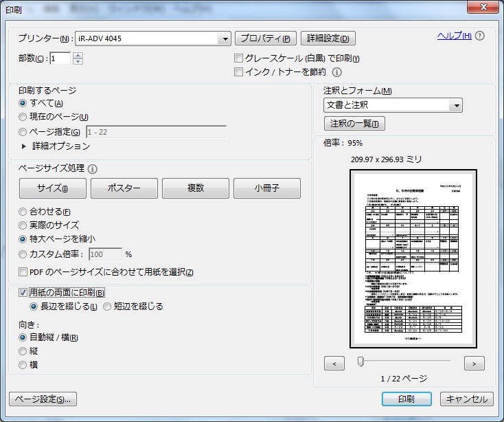Go to next preview page arrow
This screenshot has height=422, width=504.
[474, 363]
